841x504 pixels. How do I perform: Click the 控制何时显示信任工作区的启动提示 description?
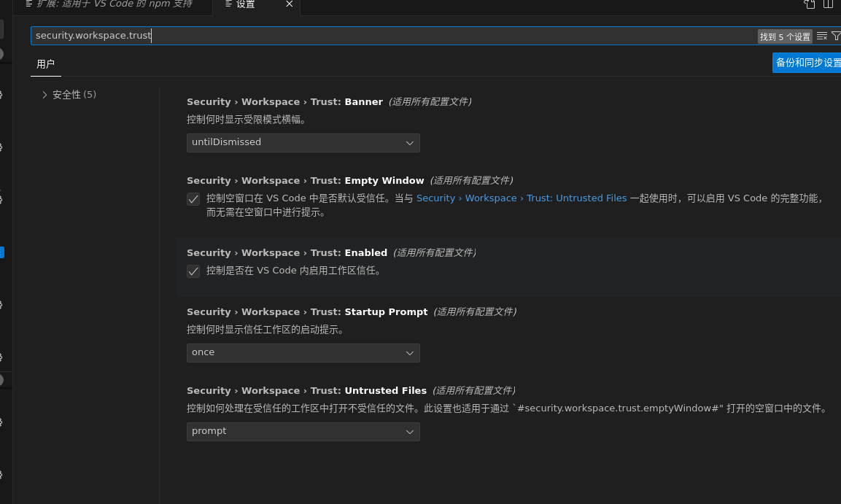(x=266, y=330)
